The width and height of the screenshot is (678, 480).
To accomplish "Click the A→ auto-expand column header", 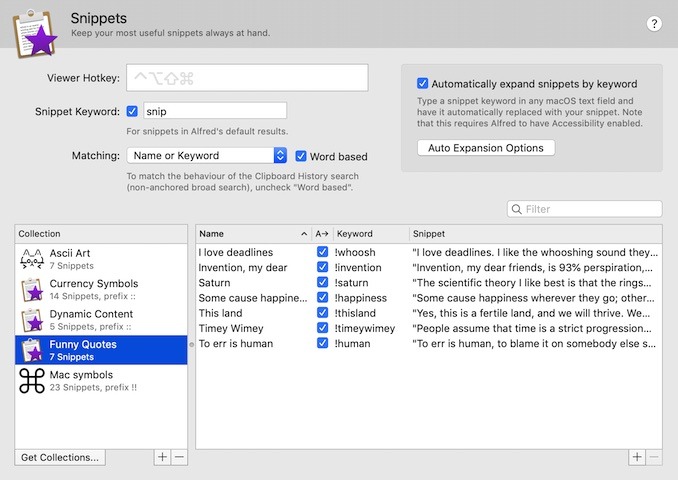I will [x=322, y=234].
